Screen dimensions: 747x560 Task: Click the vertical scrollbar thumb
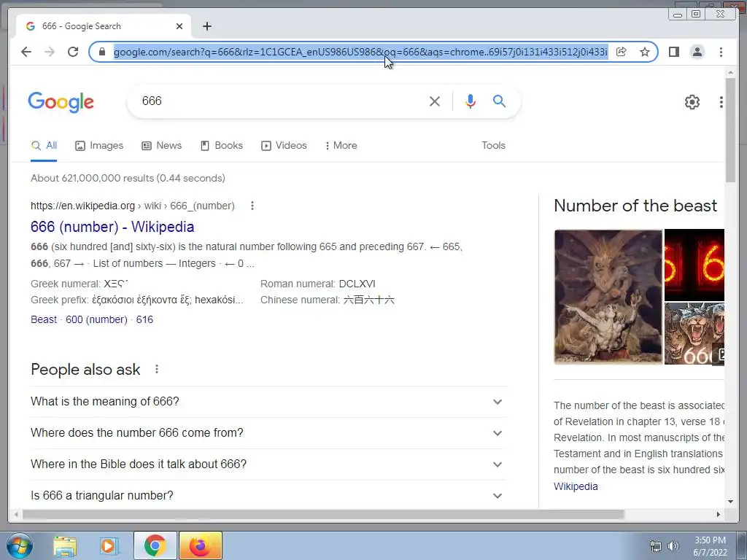(x=730, y=130)
